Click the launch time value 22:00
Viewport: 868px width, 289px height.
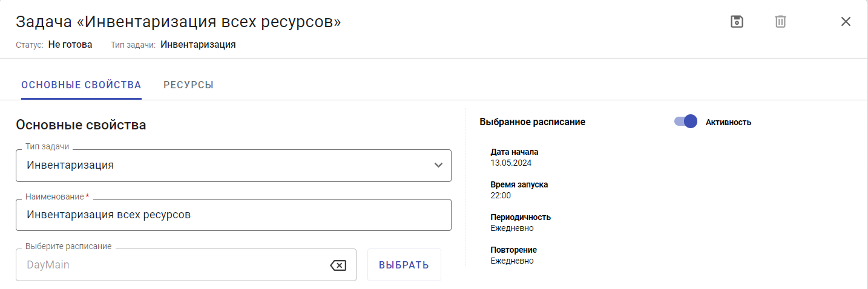tap(501, 195)
